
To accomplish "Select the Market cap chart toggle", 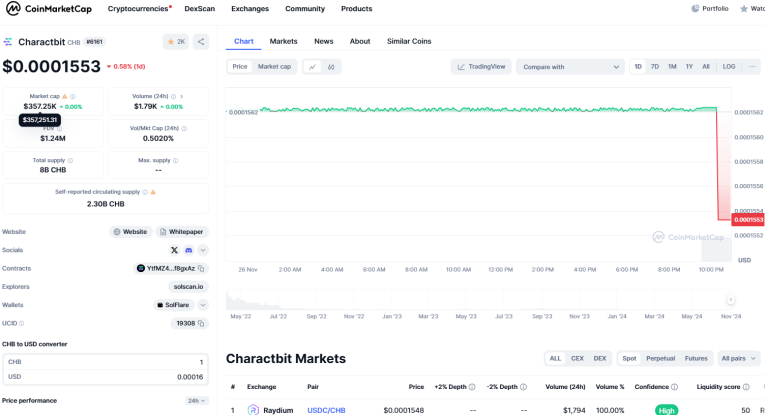I will point(274,67).
